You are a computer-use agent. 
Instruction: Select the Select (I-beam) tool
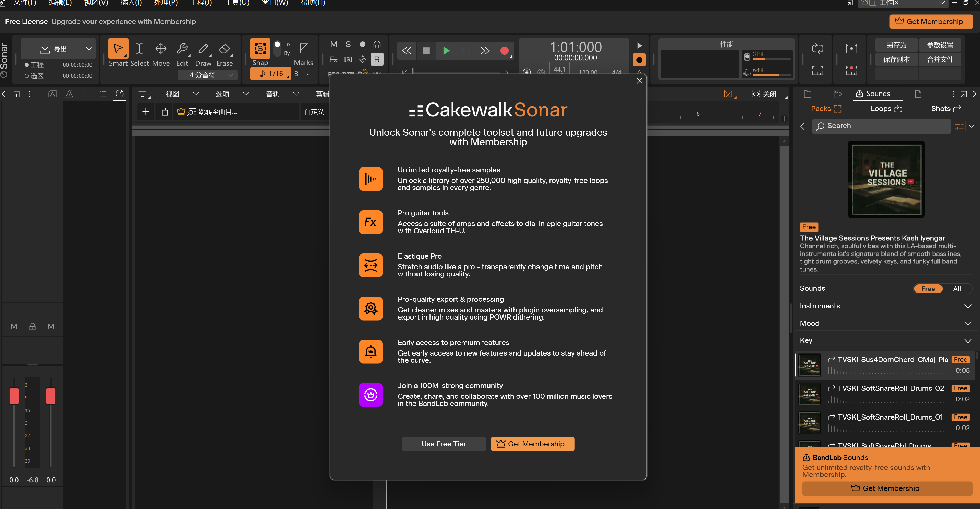coord(139,49)
